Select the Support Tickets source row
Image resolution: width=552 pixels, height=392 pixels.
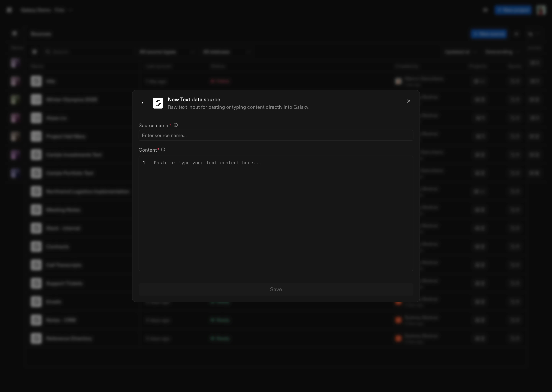click(64, 283)
